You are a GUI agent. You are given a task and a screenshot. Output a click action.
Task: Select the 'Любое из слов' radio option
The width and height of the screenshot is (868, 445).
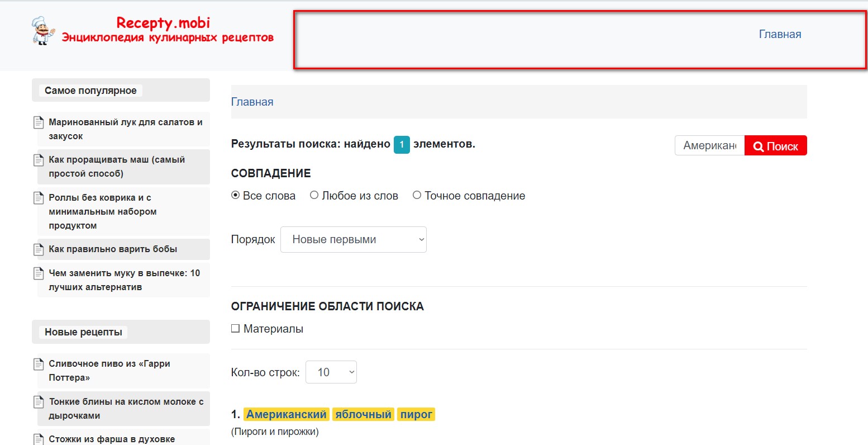click(314, 195)
